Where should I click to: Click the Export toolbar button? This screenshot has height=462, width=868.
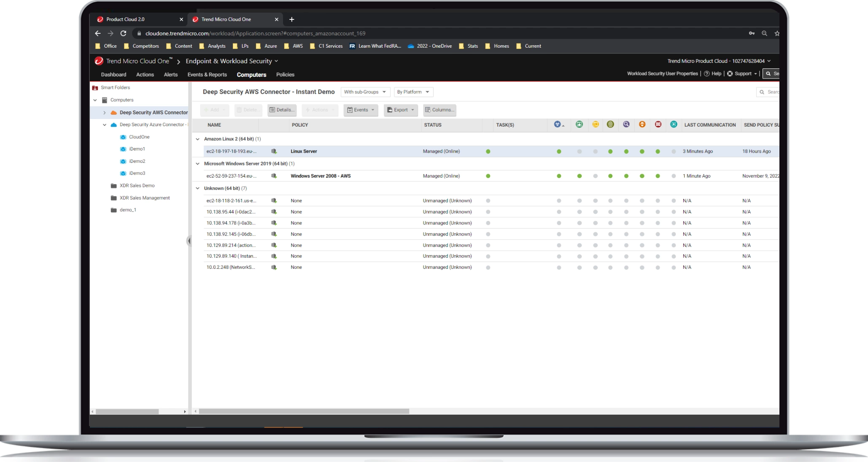(401, 110)
